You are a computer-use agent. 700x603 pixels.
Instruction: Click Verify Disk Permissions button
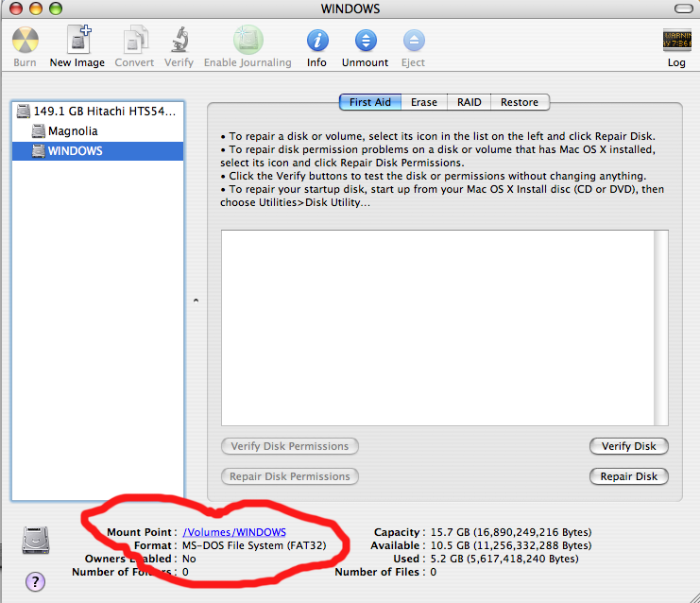[290, 446]
